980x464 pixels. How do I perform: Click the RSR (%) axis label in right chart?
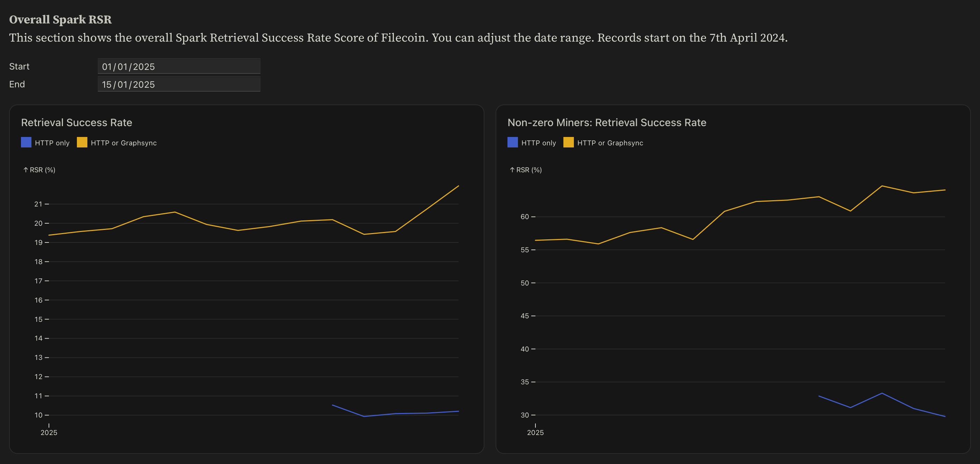[x=526, y=170]
